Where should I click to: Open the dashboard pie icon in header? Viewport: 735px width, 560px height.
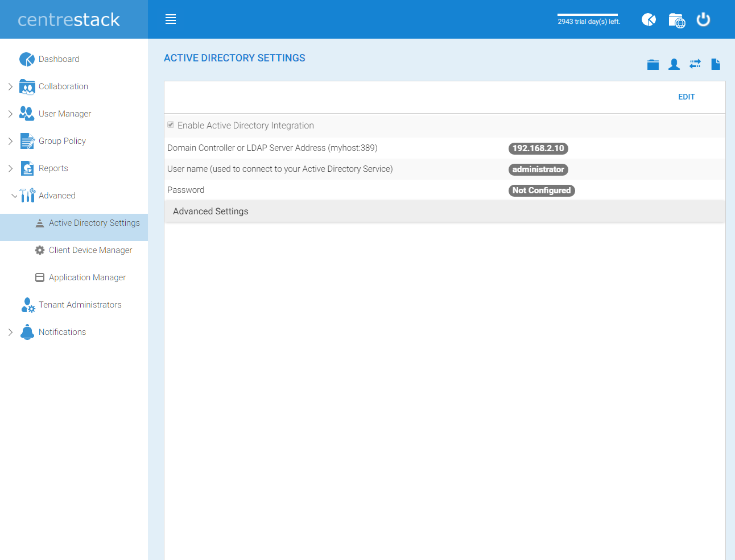pos(649,20)
